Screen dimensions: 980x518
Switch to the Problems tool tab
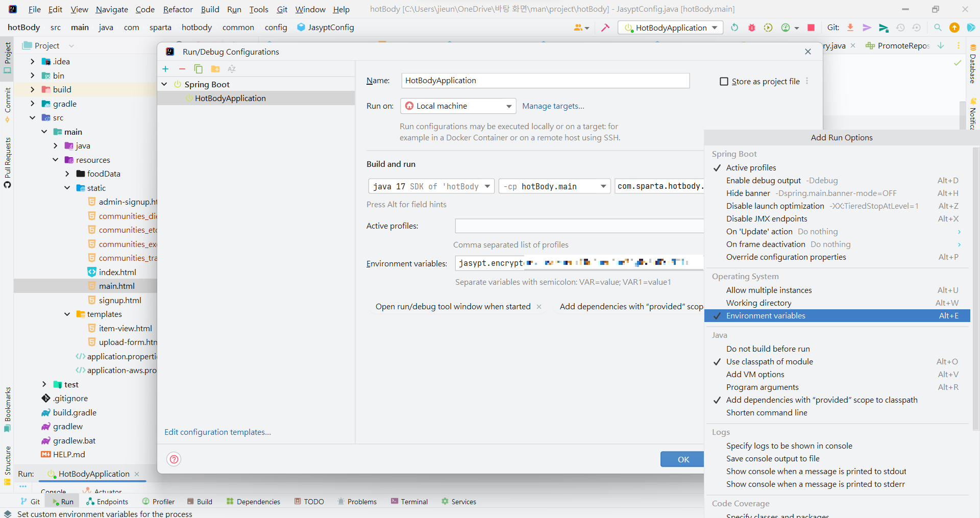(357, 502)
